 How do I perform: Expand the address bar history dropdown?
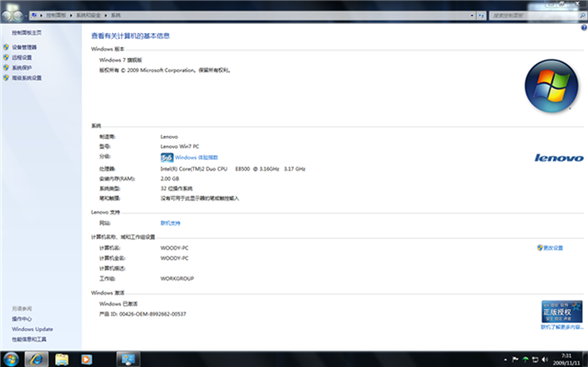(x=472, y=16)
